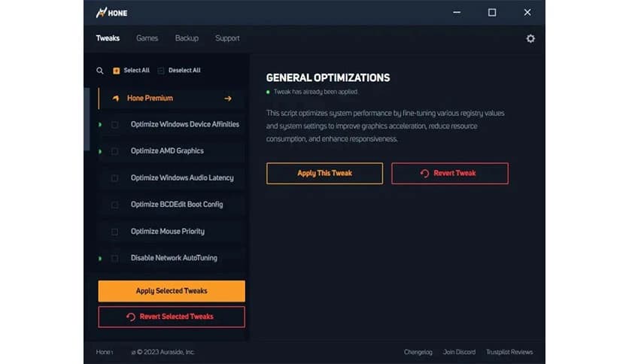Click green indicator beside Optimize Windows Device Affinities
The width and height of the screenshot is (629, 364).
[x=100, y=125]
